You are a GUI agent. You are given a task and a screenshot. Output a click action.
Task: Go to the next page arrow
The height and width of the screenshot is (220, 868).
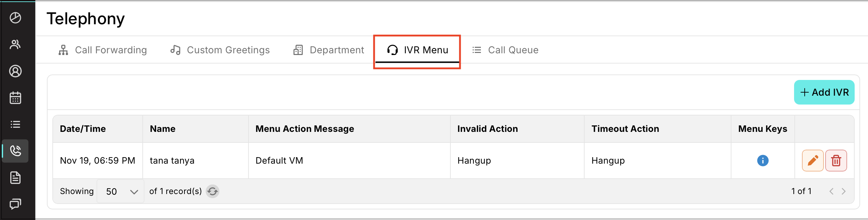[x=844, y=191]
